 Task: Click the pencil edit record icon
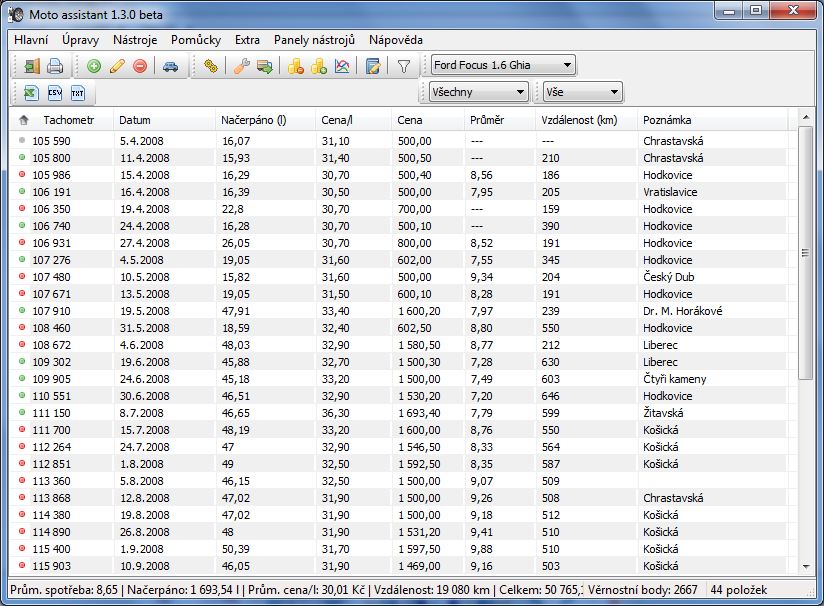click(117, 67)
